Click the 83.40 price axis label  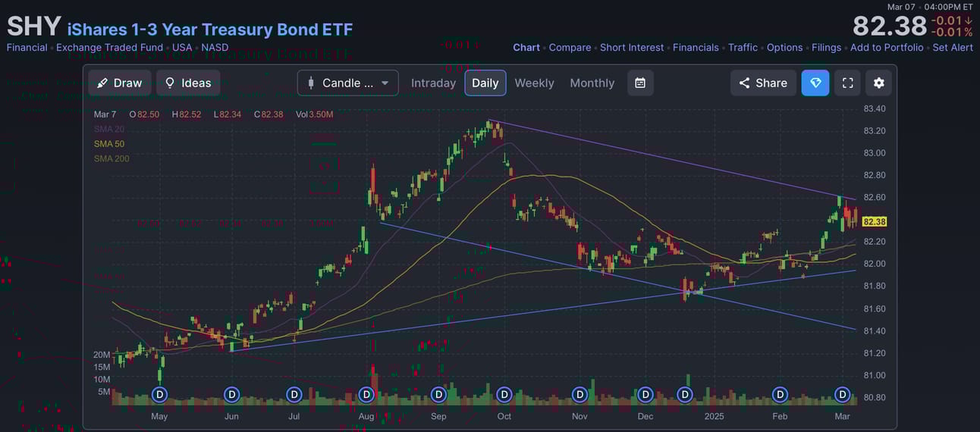[875, 108]
